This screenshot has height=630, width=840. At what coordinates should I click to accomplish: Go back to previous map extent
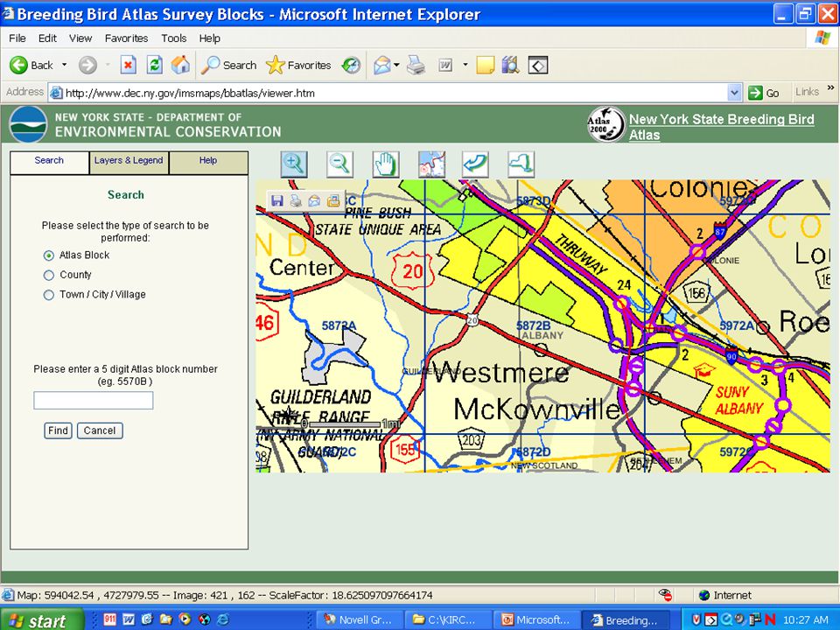[475, 164]
